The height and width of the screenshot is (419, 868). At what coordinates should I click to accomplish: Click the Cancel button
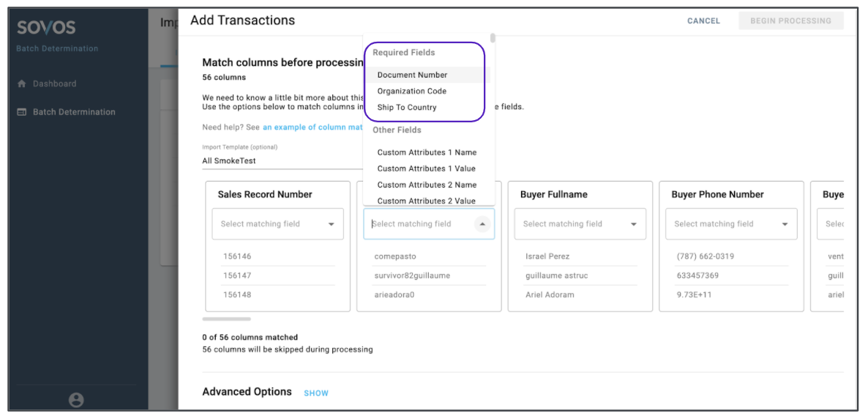[703, 21]
